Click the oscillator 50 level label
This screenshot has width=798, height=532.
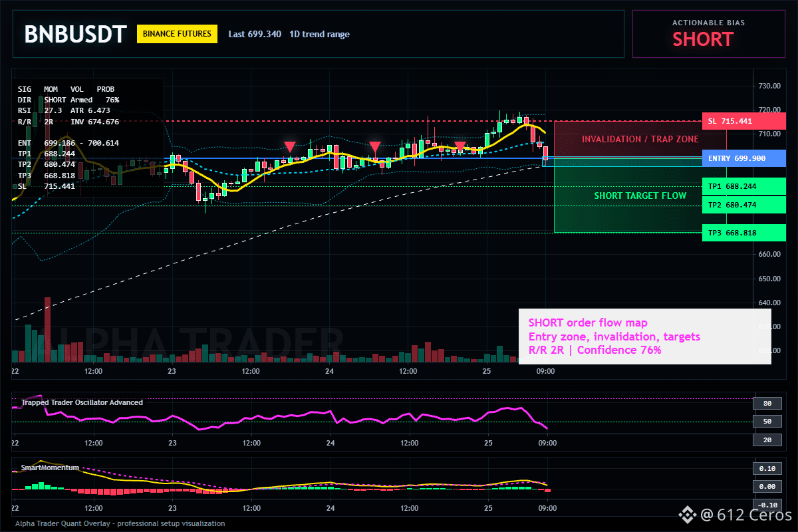click(x=767, y=422)
